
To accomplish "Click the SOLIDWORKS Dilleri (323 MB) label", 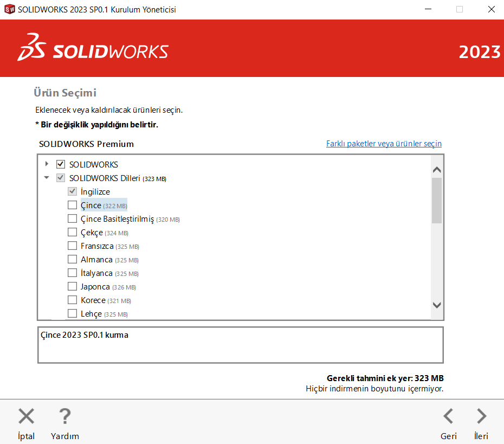I will coord(118,178).
